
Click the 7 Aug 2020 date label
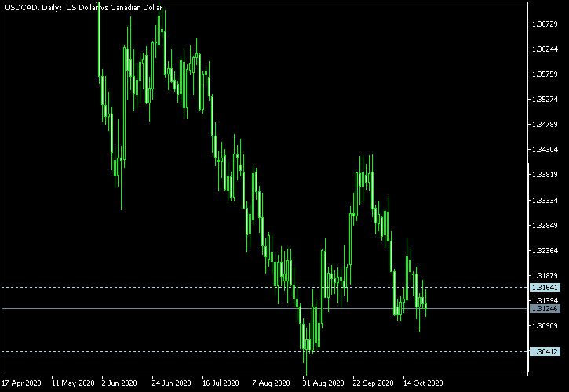pyautogui.click(x=272, y=383)
